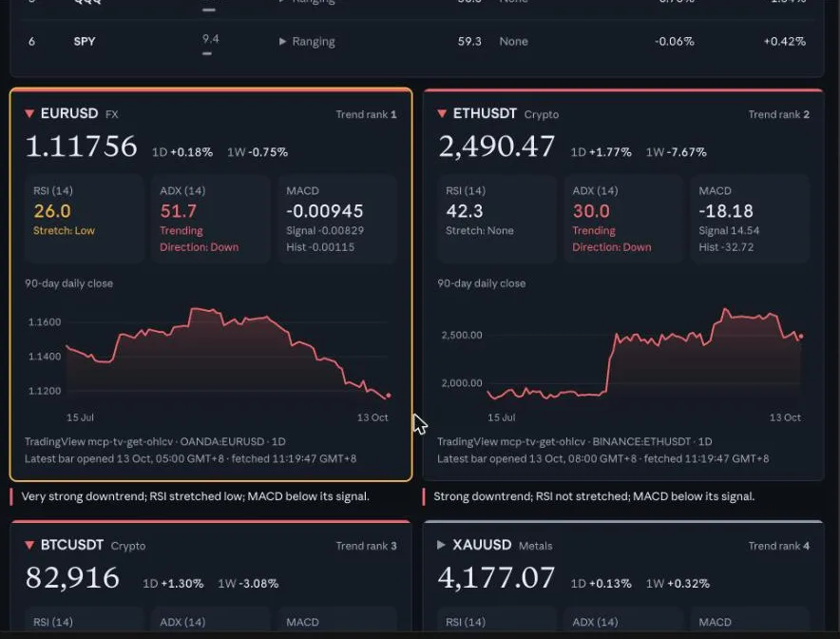
Task: Click the EURUSD MACD value -0.00945
Action: [325, 211]
